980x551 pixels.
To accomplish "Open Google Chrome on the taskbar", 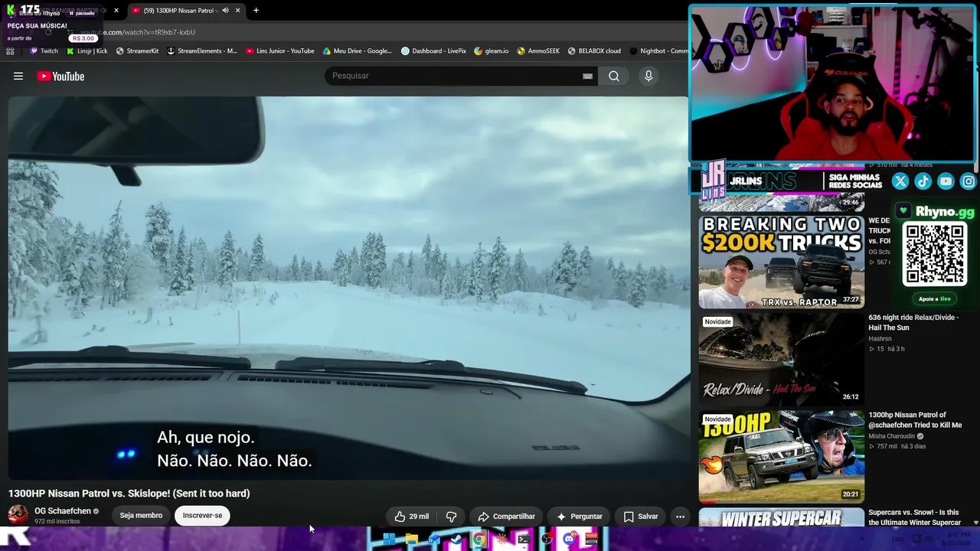I will coord(479,540).
